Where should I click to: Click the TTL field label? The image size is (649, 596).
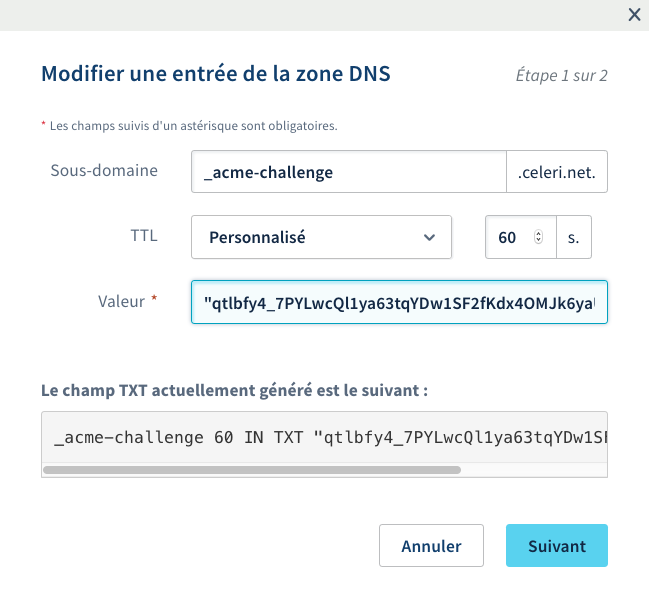coord(144,236)
